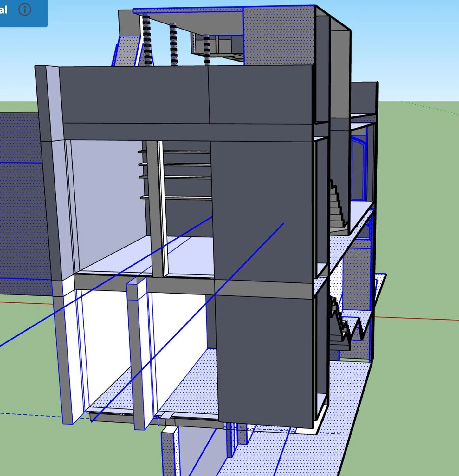Click the blue-outlined door on upper right

point(358,168)
